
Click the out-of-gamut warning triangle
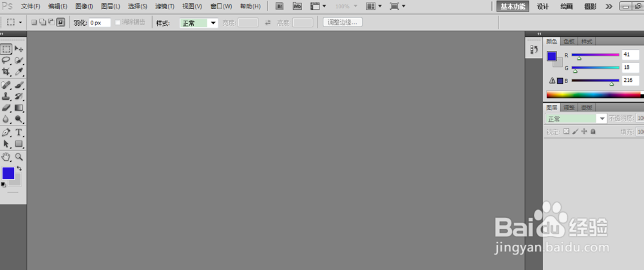(552, 81)
